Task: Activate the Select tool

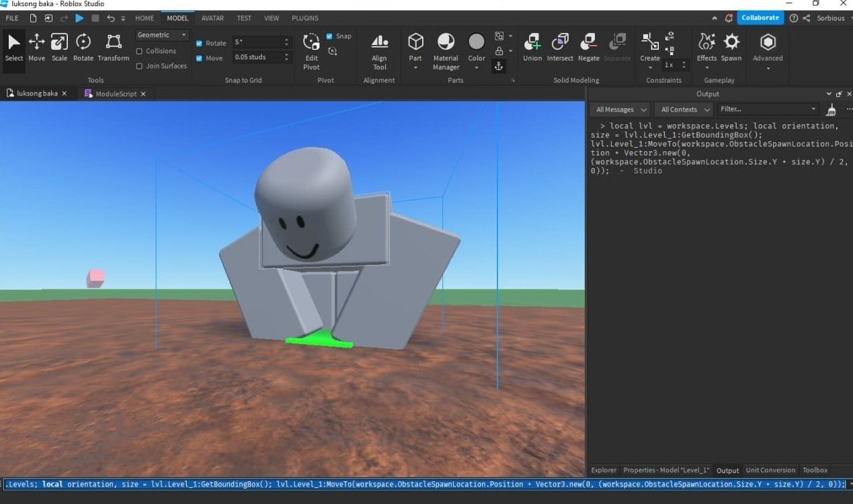Action: coord(13,47)
